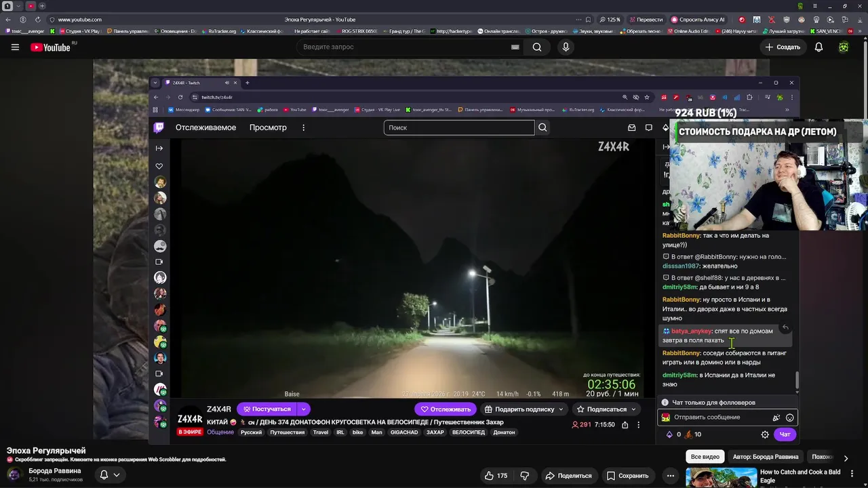Open the on-screen keyboard icon in search box
The height and width of the screenshot is (488, 868).
[515, 47]
